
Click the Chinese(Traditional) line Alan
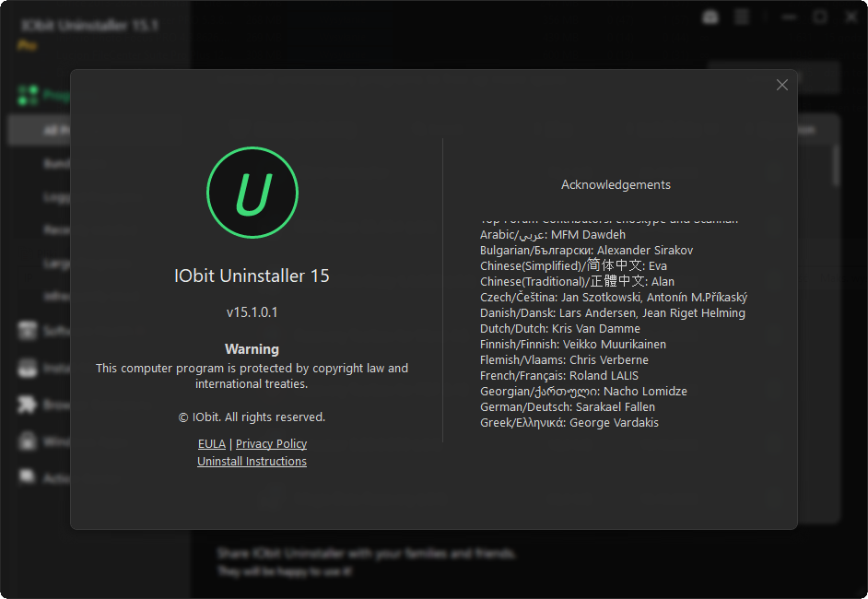577,281
